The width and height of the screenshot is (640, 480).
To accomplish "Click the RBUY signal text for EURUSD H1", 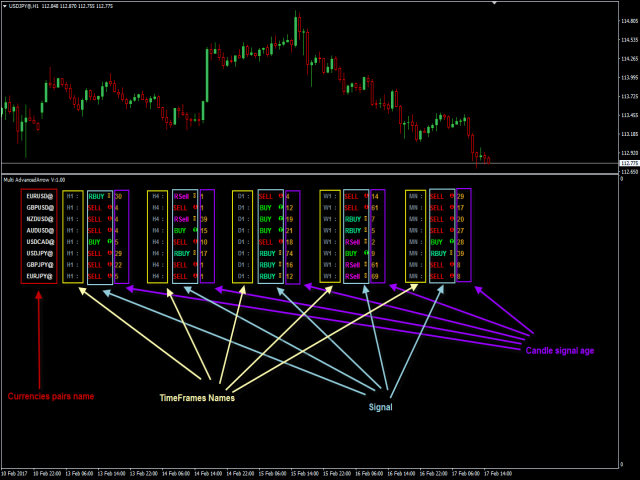I will pos(96,196).
